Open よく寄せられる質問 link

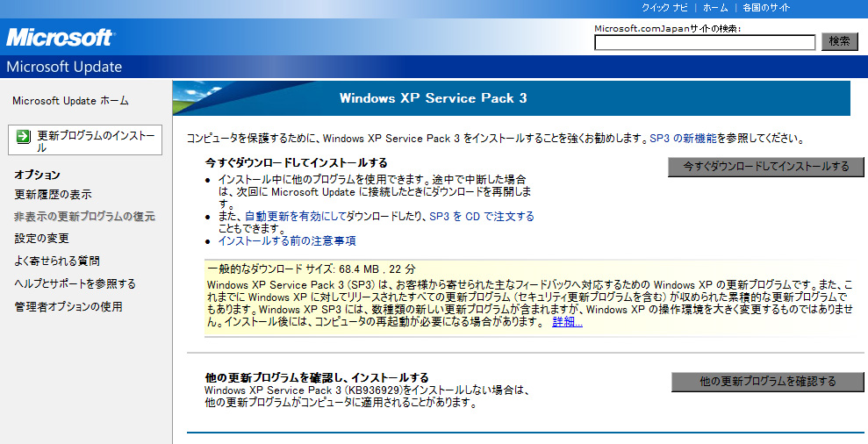(x=57, y=261)
